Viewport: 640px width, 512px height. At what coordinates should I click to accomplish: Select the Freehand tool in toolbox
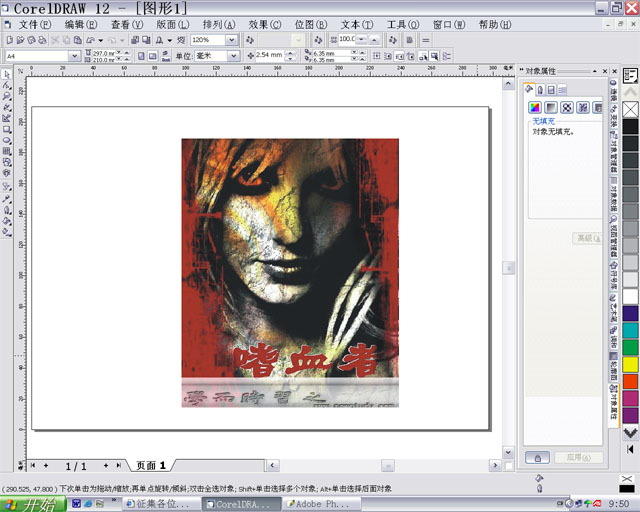coord(7,107)
